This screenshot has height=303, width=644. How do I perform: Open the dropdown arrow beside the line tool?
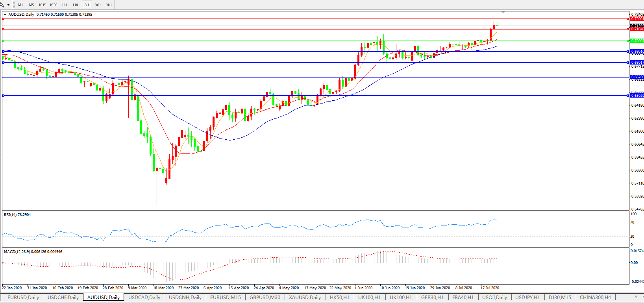pyautogui.click(x=8, y=5)
